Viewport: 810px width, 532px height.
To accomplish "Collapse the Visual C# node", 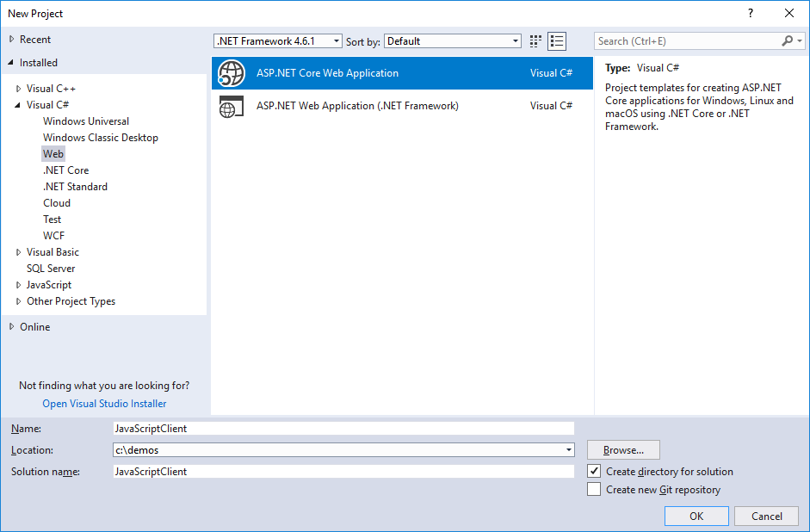I will [x=17, y=105].
